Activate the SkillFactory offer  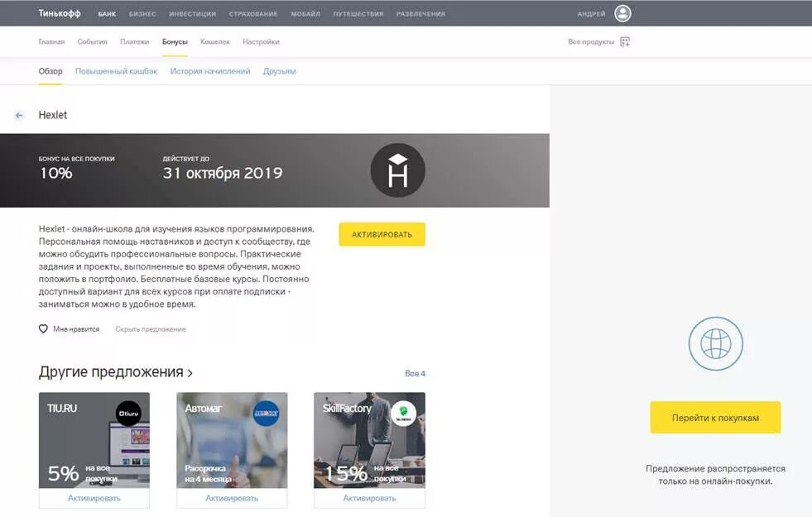pyautogui.click(x=369, y=498)
